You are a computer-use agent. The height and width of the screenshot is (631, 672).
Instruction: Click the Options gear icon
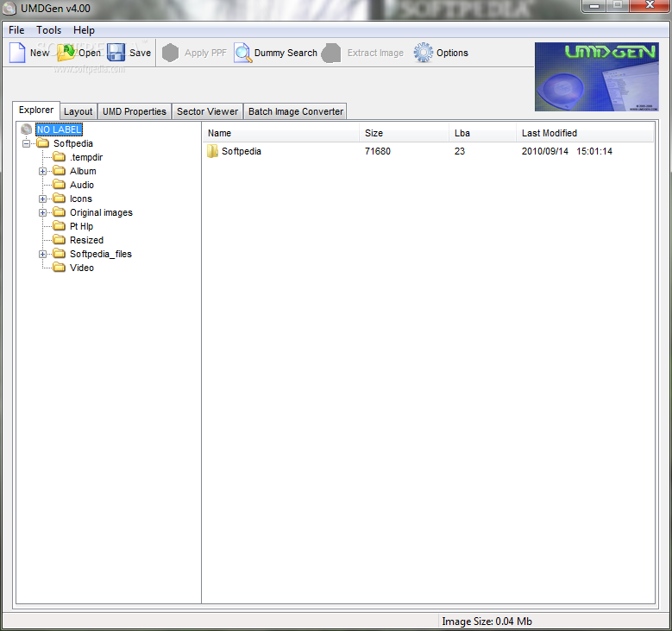[x=424, y=53]
